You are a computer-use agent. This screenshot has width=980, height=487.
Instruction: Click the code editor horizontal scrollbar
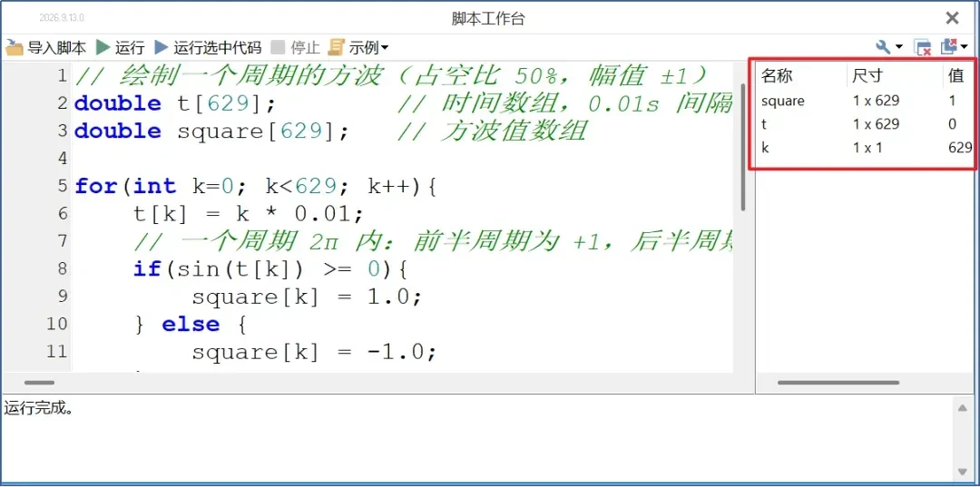pos(39,383)
